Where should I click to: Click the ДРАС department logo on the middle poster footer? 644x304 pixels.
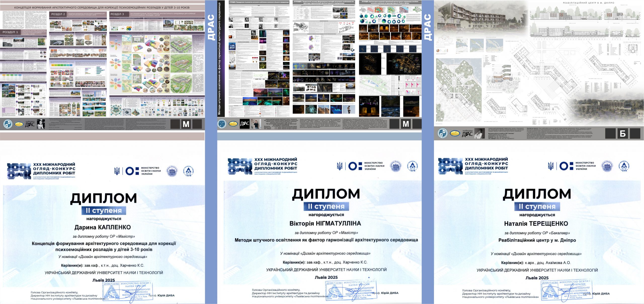coord(245,124)
